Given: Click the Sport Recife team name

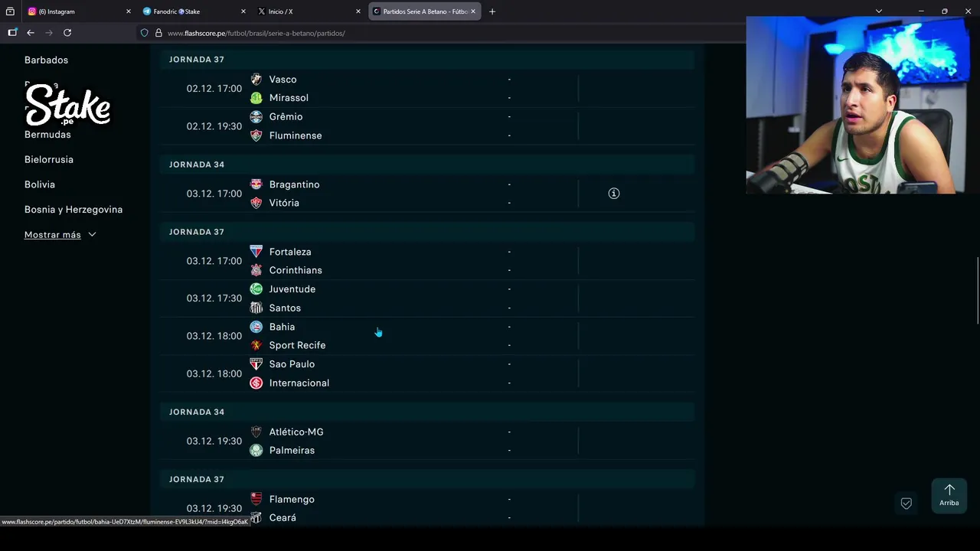Looking at the screenshot, I should click(297, 345).
